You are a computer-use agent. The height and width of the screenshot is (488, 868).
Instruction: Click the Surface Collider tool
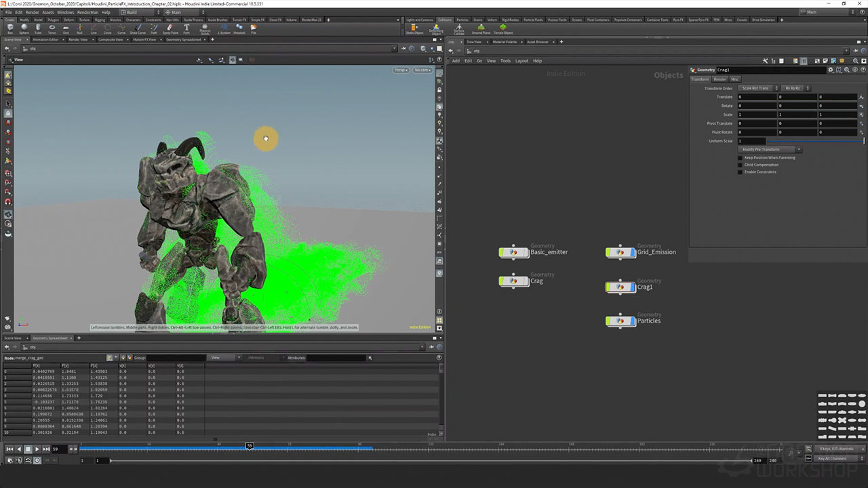(459, 28)
